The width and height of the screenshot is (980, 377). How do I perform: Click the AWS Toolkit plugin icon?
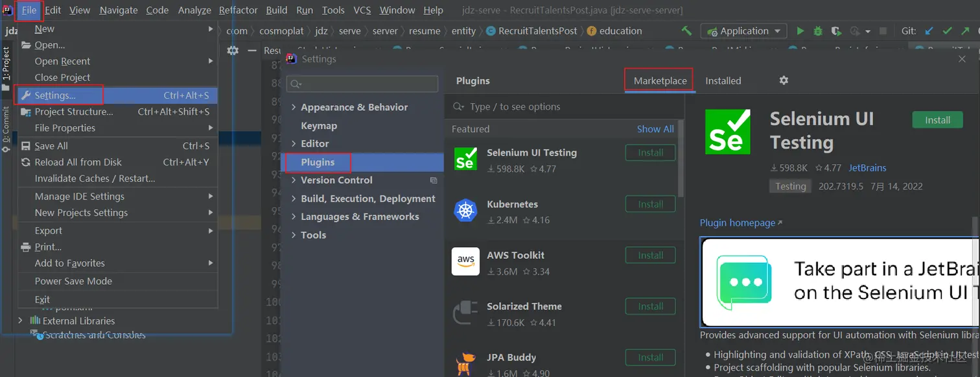(465, 261)
